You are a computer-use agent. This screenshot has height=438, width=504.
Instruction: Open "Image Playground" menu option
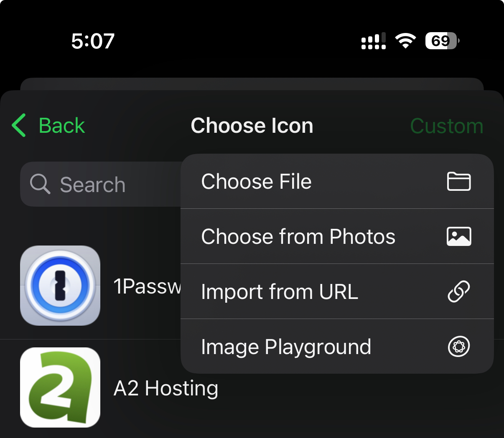[286, 347]
